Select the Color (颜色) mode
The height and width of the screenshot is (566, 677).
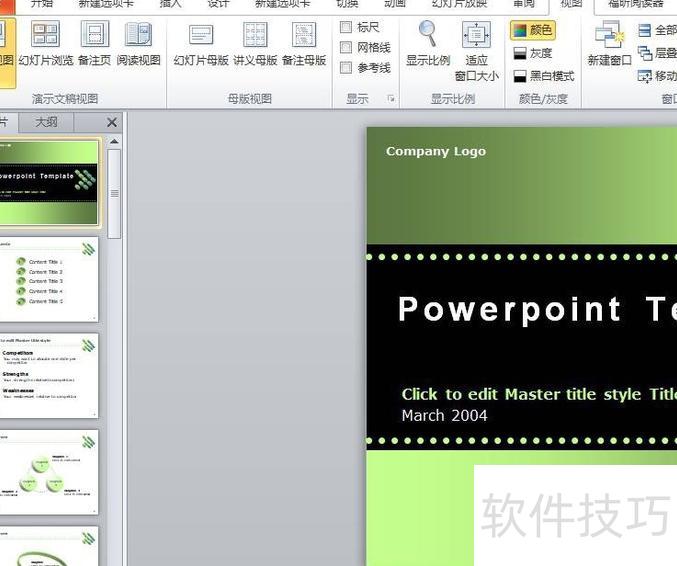[x=532, y=30]
